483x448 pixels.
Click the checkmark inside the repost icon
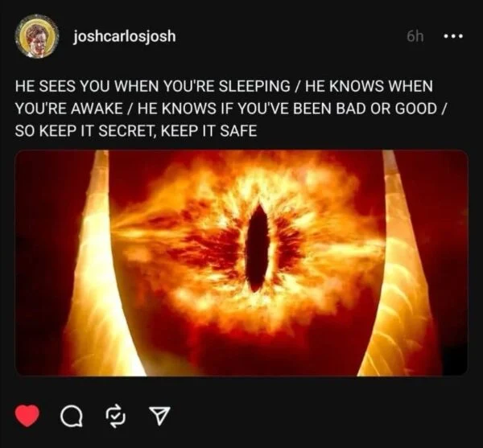pos(116,417)
